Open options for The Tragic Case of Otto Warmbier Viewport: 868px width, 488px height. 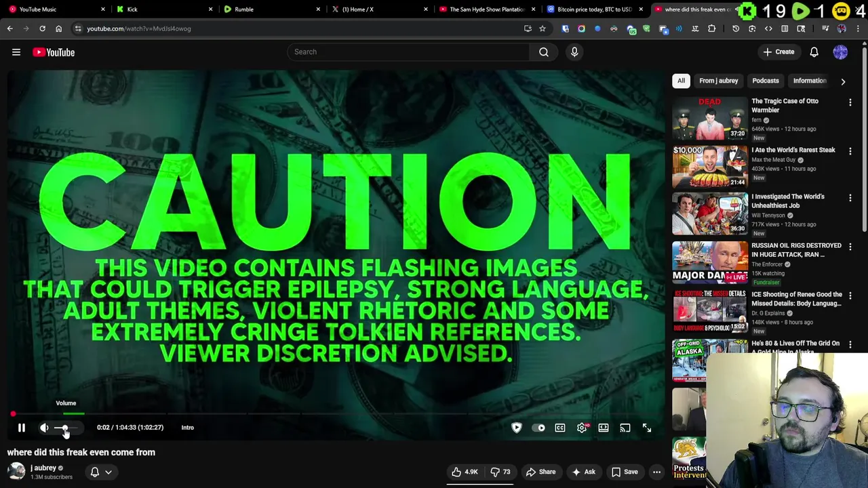click(850, 102)
